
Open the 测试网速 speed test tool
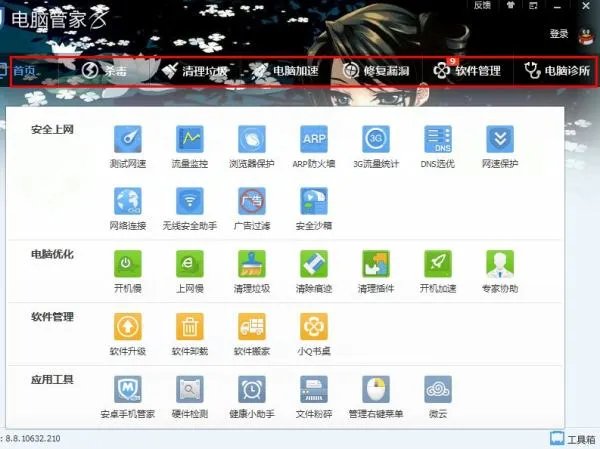pos(127,139)
